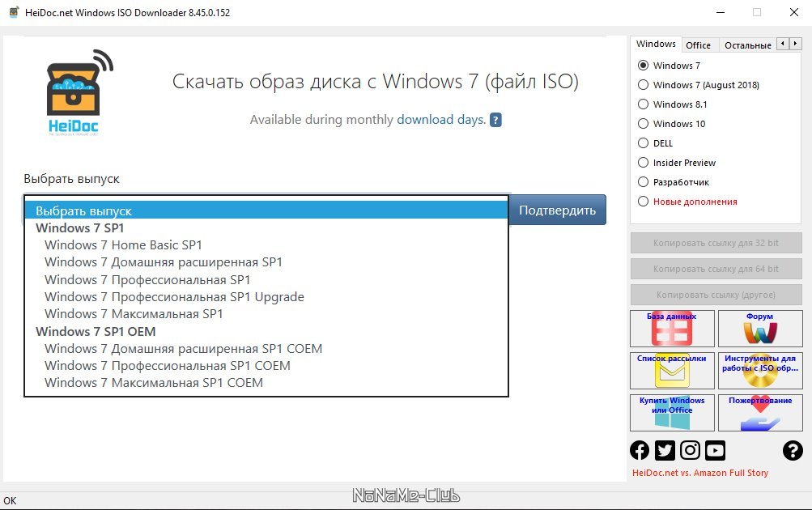Open the База данных tile
The height and width of the screenshot is (510, 812).
pos(672,329)
